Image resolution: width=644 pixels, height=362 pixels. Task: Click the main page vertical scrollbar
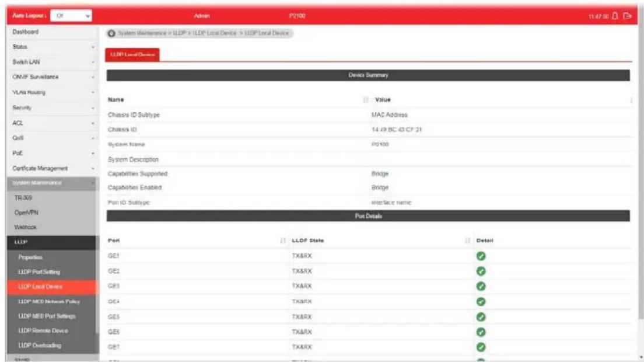640,173
